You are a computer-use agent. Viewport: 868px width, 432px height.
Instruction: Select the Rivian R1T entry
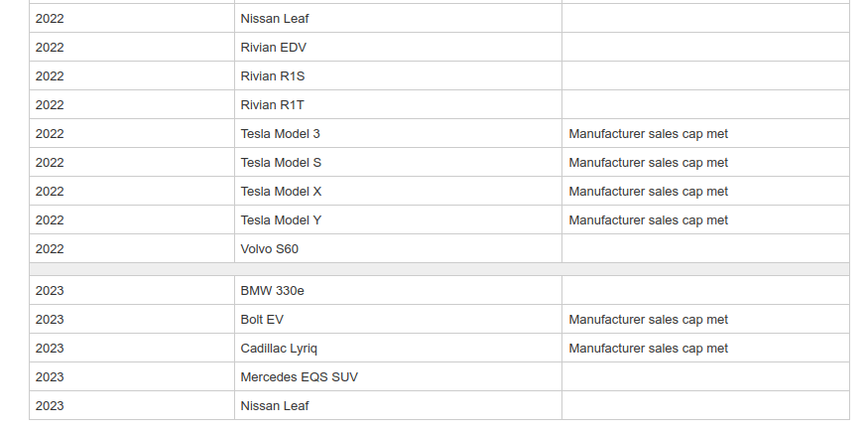coord(398,104)
